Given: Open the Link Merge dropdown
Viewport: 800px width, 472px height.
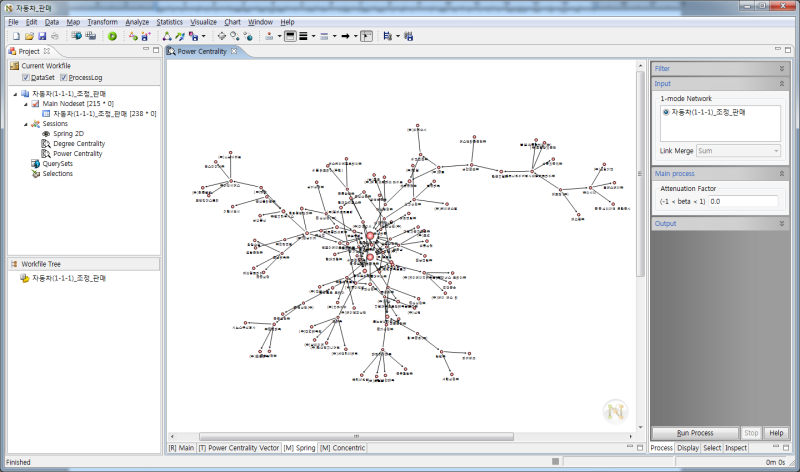Looking at the screenshot, I should (x=738, y=151).
